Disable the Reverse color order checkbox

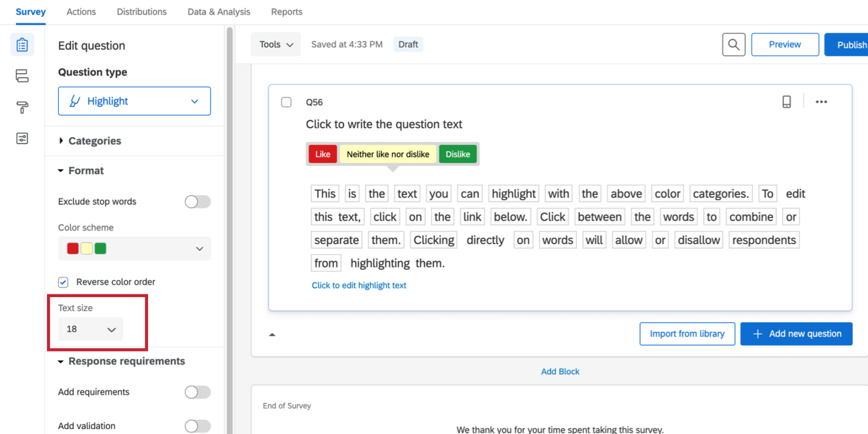63,282
